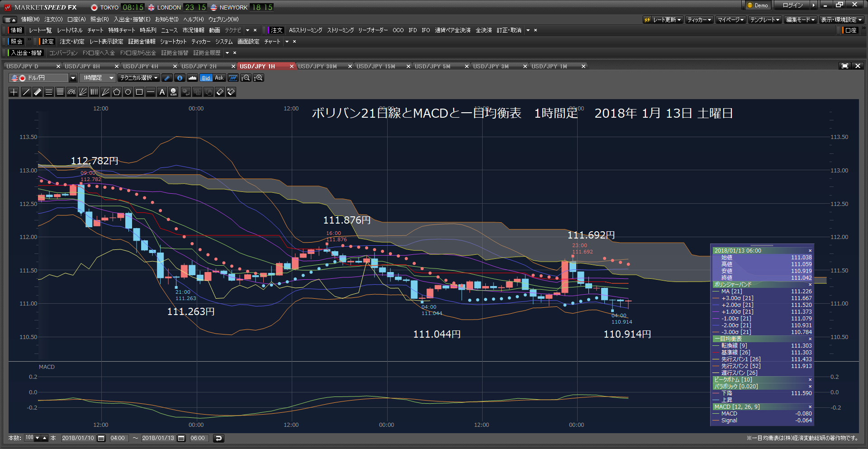Viewport: 868px width, 449px height.
Task: Select the smiley icon stamp tool
Action: 173,92
